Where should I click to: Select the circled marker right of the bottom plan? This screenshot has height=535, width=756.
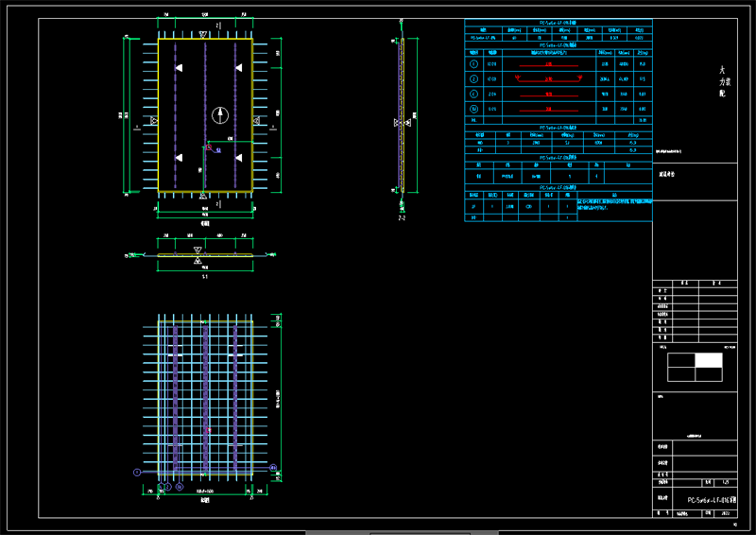pyautogui.click(x=273, y=468)
